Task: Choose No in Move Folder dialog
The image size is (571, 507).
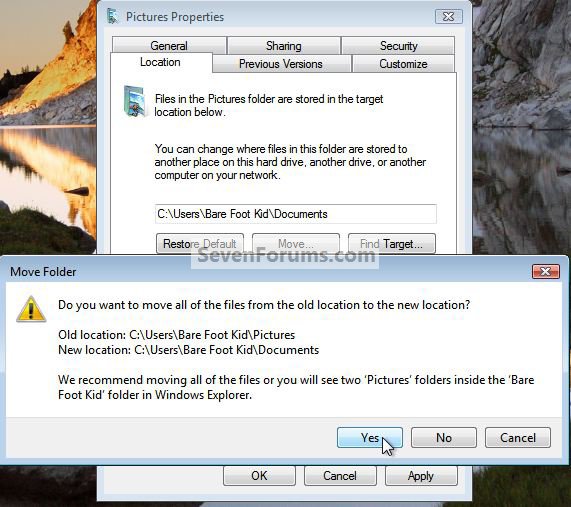Action: (444, 437)
